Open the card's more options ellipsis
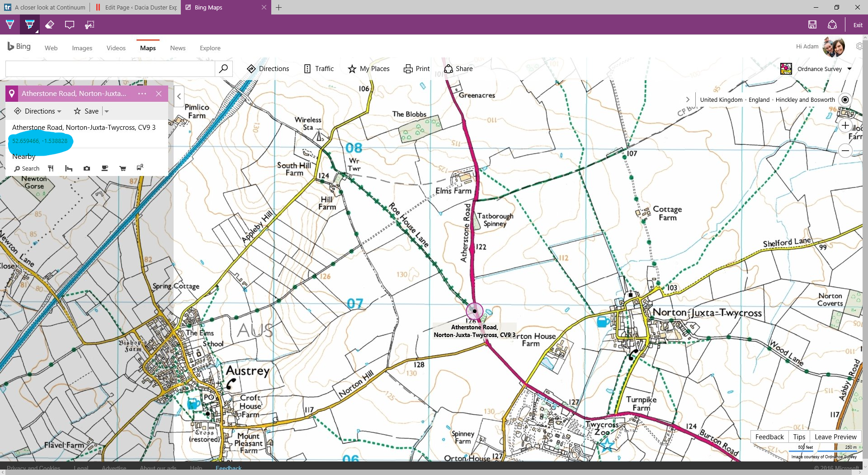868x475 pixels. pos(142,94)
